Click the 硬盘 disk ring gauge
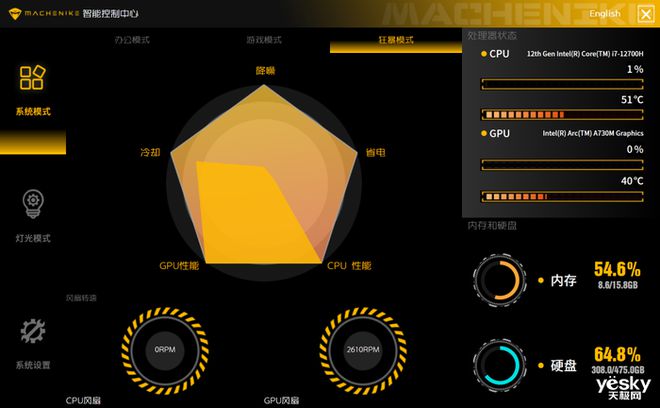Image resolution: width=660 pixels, height=408 pixels. [500, 365]
